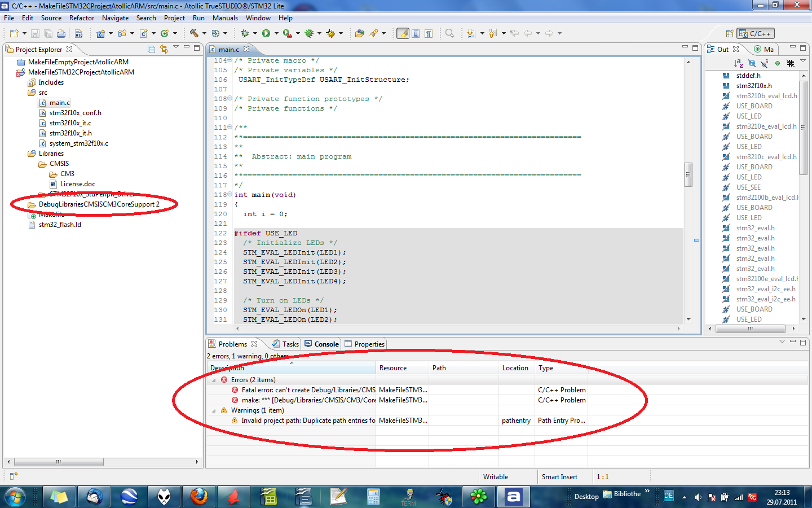Click the Next Annotation icon
This screenshot has width=812, height=508.
tap(471, 33)
